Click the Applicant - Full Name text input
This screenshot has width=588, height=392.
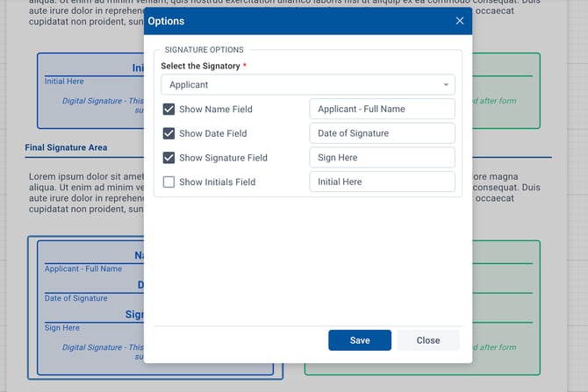coord(382,110)
